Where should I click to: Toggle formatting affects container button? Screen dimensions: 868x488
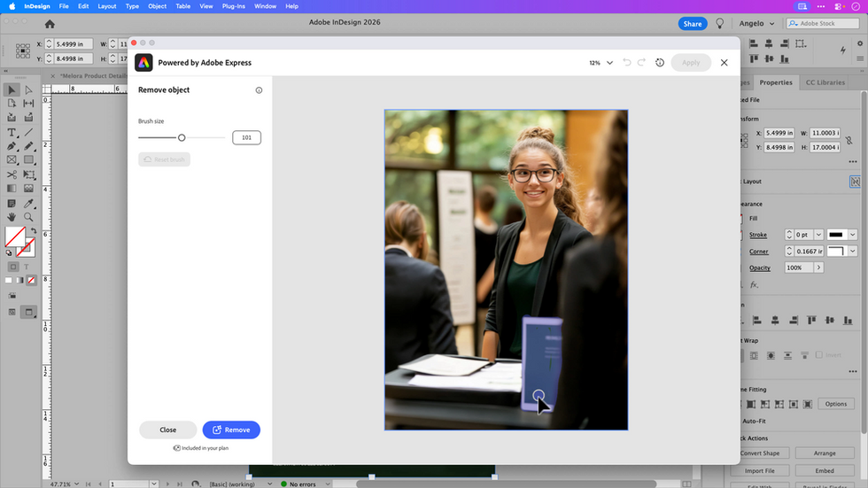pyautogui.click(x=13, y=267)
